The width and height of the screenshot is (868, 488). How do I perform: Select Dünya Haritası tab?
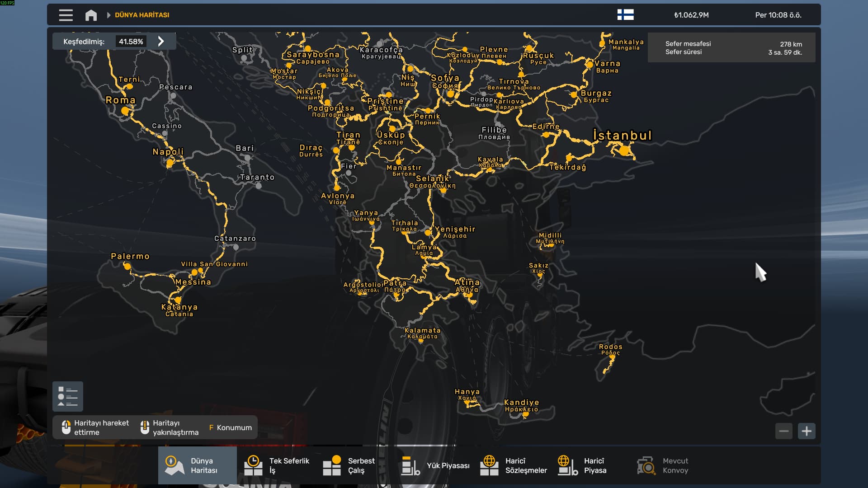point(197,465)
